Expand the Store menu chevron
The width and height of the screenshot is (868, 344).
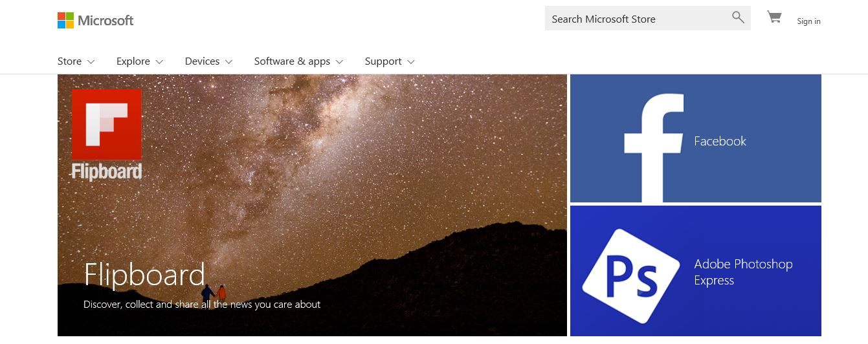pos(91,62)
